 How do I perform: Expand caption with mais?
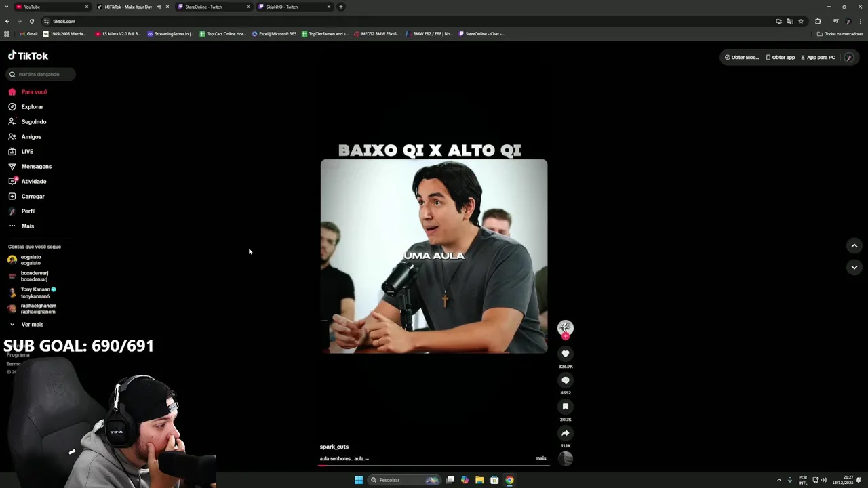[x=540, y=458]
